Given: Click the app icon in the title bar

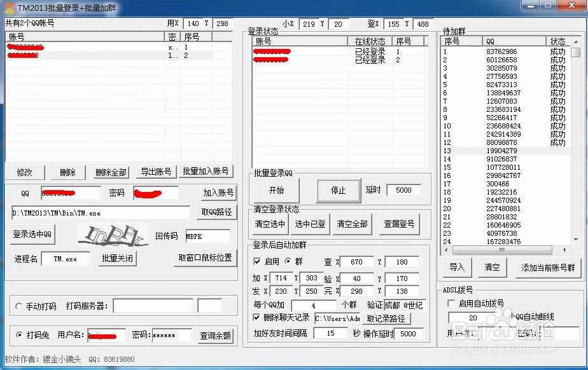Looking at the screenshot, I should (x=9, y=8).
